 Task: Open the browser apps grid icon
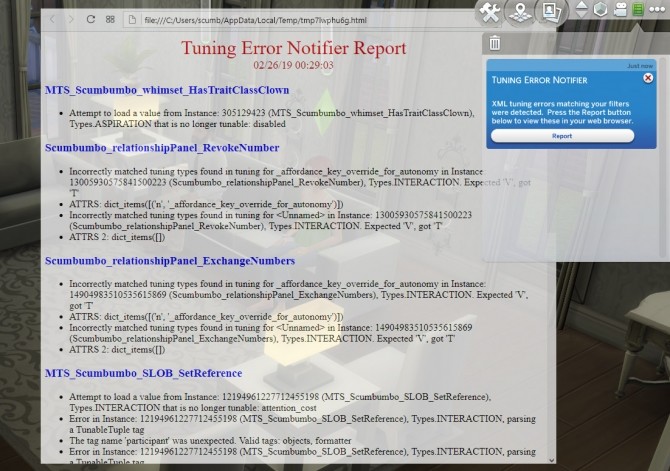coord(110,19)
